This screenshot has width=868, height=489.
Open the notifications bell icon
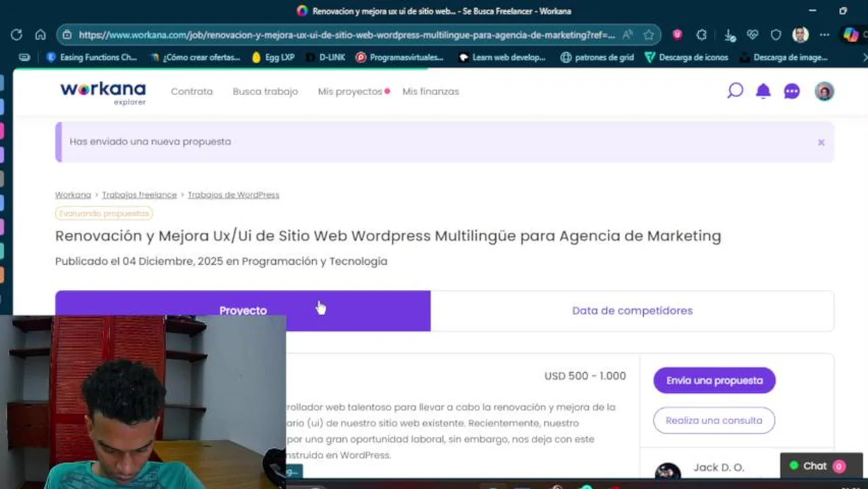point(763,91)
